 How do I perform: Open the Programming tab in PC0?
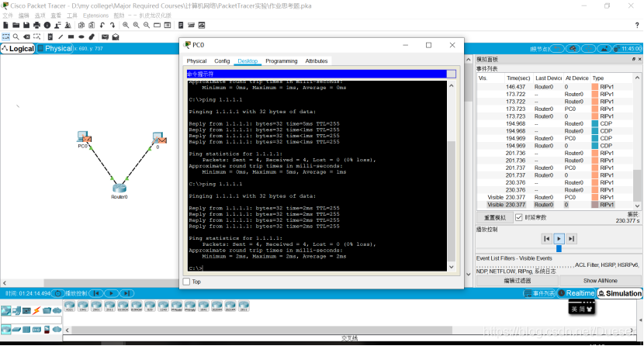(x=282, y=61)
